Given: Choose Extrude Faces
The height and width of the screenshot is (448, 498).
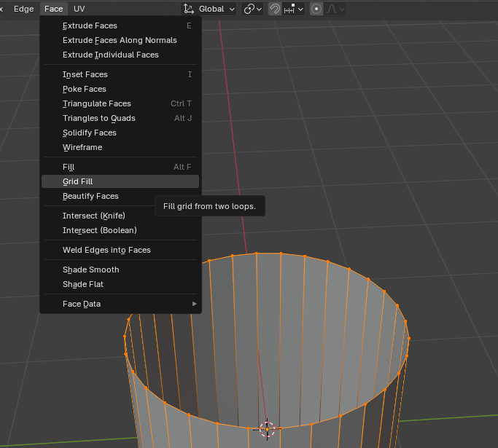Looking at the screenshot, I should (120, 25).
